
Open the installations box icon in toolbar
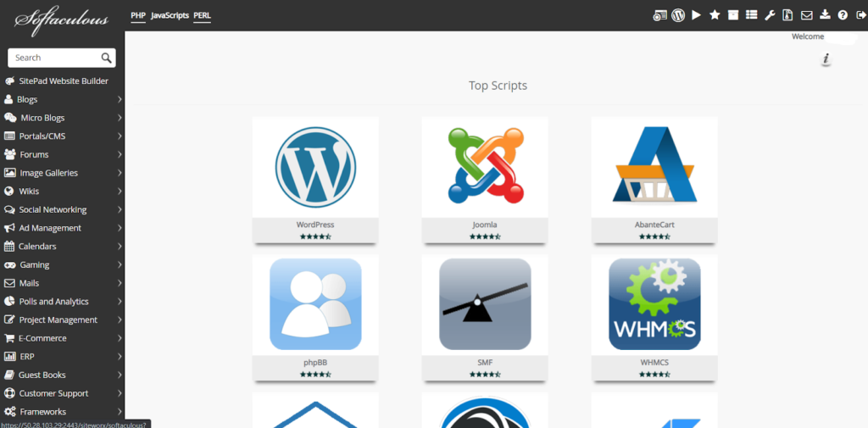tap(733, 15)
